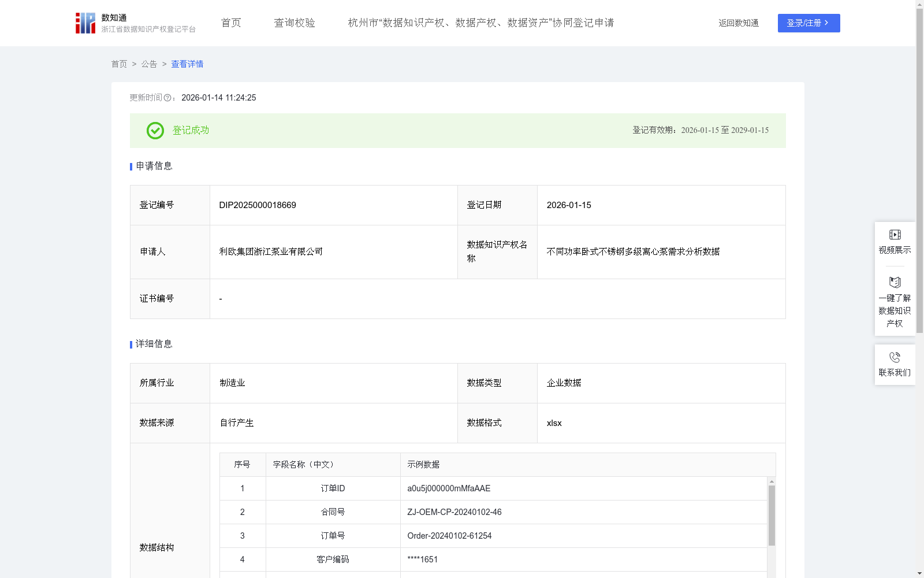This screenshot has height=578, width=924.
Task: Click the 登记日期 value 2026-01-15
Action: 569,205
